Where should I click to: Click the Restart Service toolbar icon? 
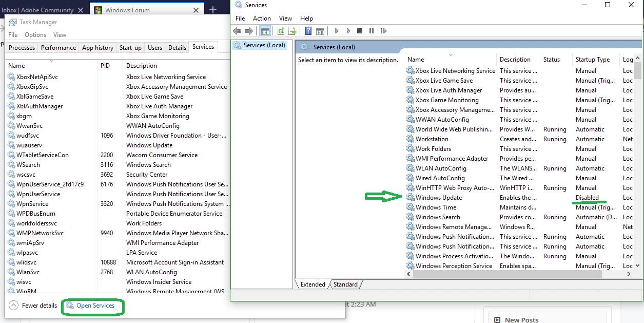tap(383, 31)
